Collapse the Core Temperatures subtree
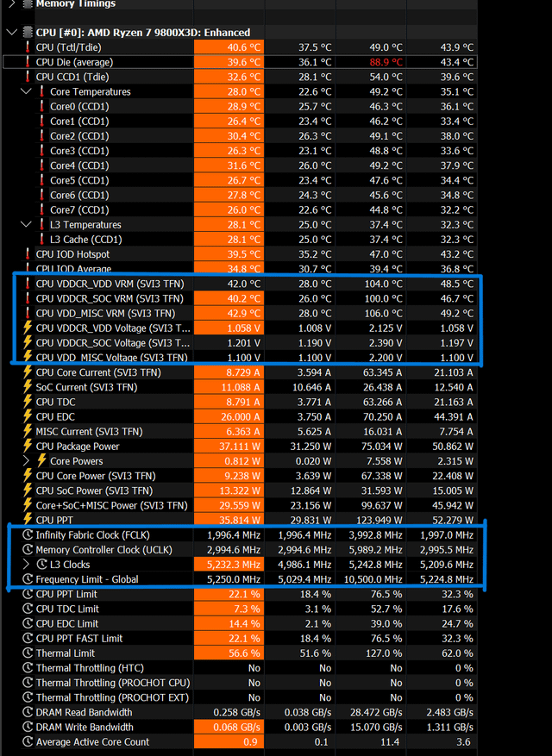552x756 pixels. click(25, 91)
